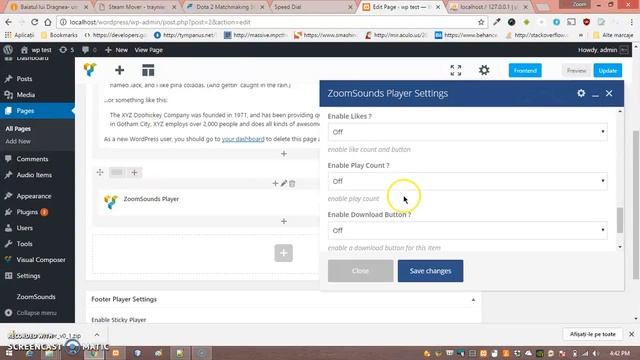Click the settings panel scroll-down arrow
Screen dimensions: 640x360
620,247
